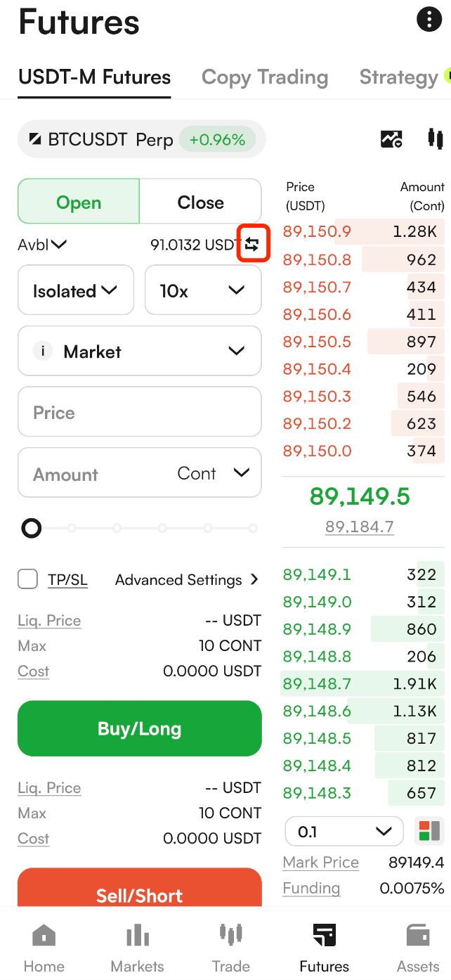The image size is (451, 980).
Task: Open the candlestick chart view
Action: [x=435, y=138]
